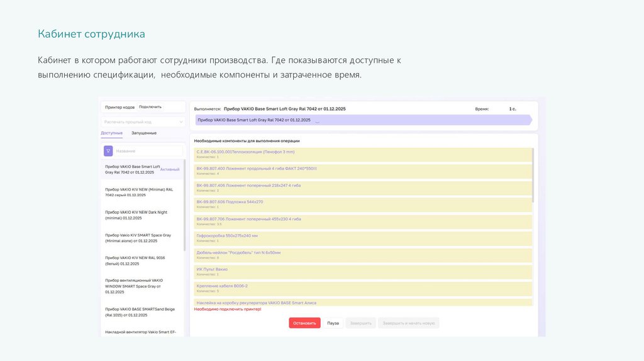Click Завершить и начать новую button
This screenshot has height=361, width=644.
tap(409, 323)
